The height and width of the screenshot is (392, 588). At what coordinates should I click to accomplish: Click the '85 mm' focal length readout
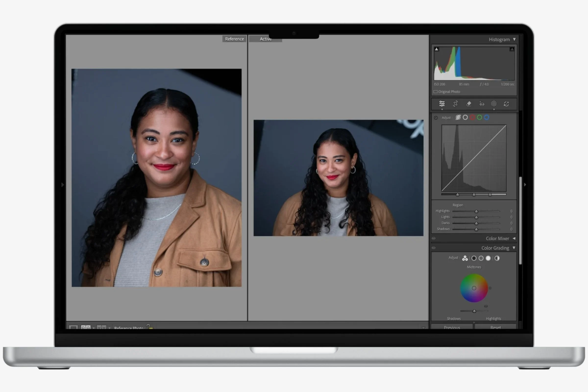click(464, 84)
